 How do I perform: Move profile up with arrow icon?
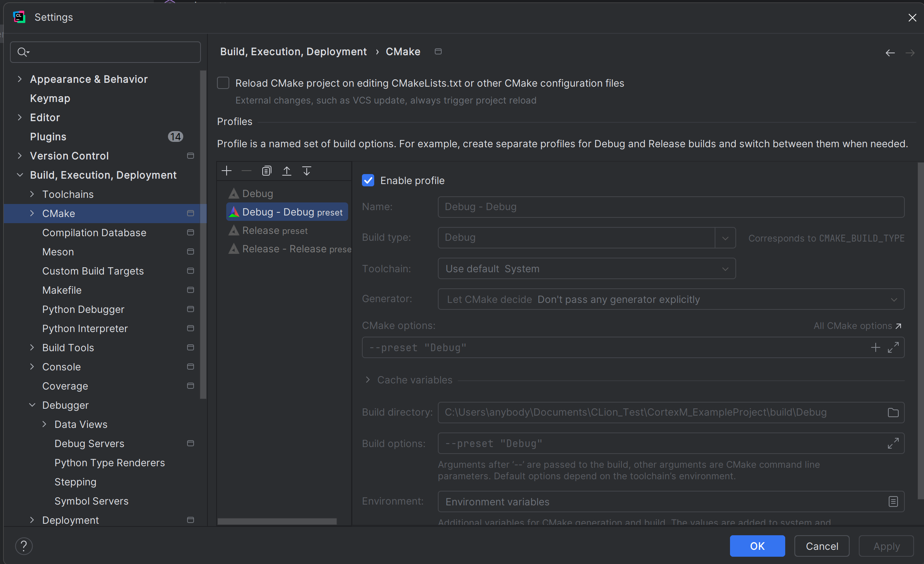[x=286, y=171]
